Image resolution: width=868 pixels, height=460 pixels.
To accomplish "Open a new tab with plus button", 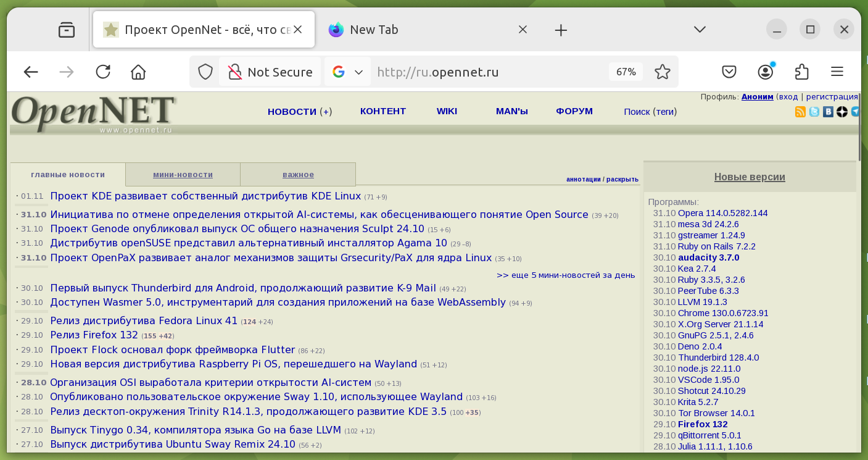I will tap(561, 30).
